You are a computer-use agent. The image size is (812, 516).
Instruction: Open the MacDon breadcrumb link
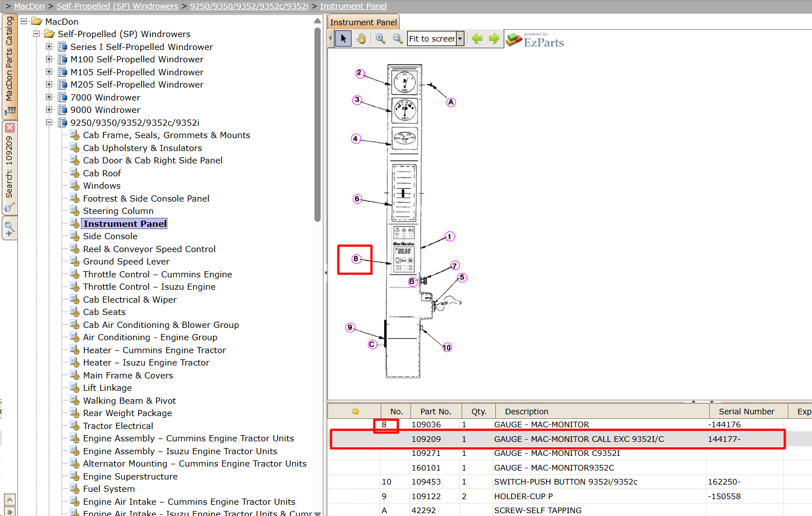(29, 6)
